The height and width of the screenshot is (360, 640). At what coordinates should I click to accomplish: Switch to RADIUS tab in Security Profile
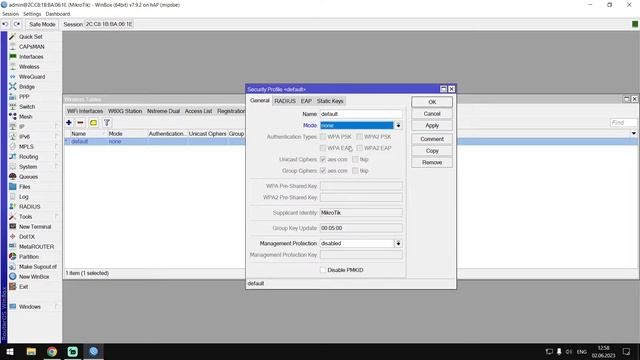tap(285, 101)
